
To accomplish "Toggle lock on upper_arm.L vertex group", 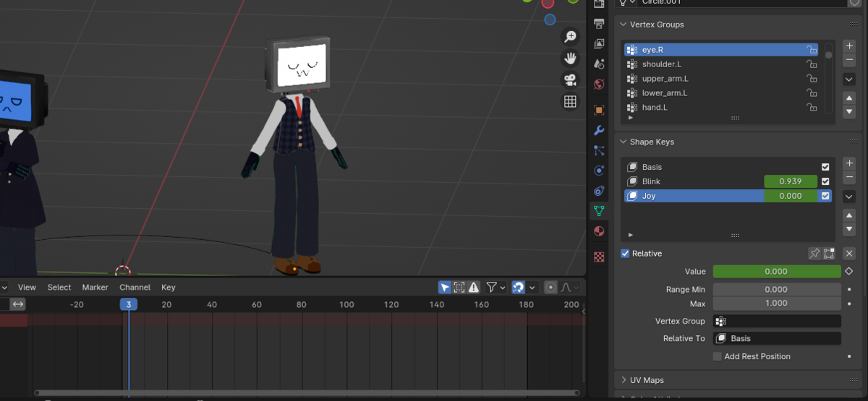I will (x=812, y=79).
